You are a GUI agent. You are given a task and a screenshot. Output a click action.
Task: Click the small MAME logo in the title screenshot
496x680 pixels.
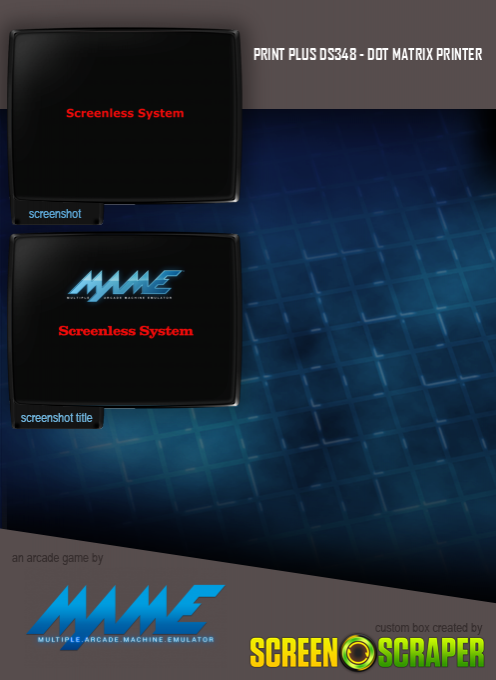click(125, 285)
